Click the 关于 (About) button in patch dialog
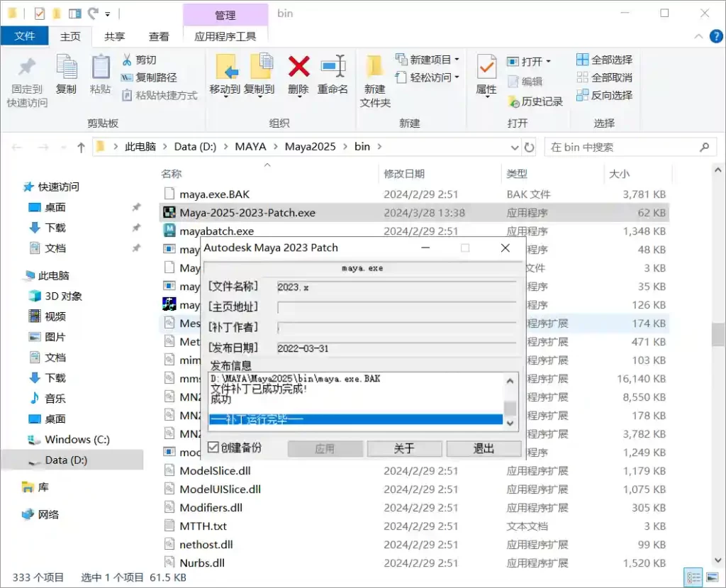The height and width of the screenshot is (588, 726). [403, 448]
